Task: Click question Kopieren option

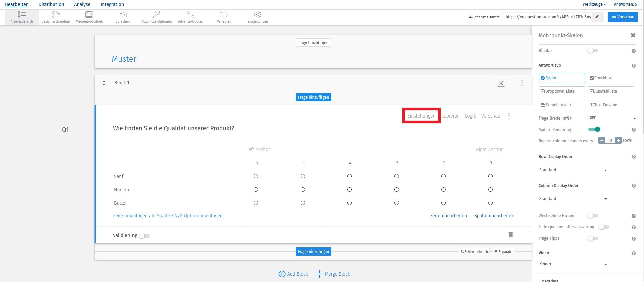Action: (x=450, y=116)
